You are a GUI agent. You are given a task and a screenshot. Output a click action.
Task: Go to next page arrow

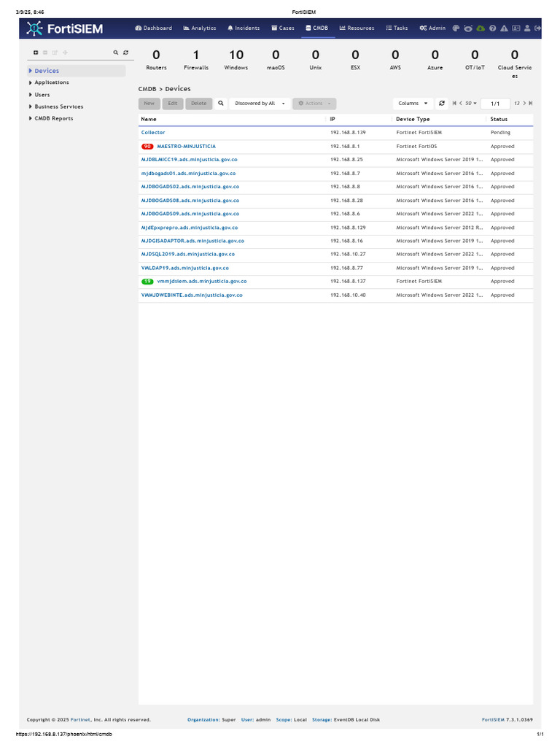tap(524, 104)
